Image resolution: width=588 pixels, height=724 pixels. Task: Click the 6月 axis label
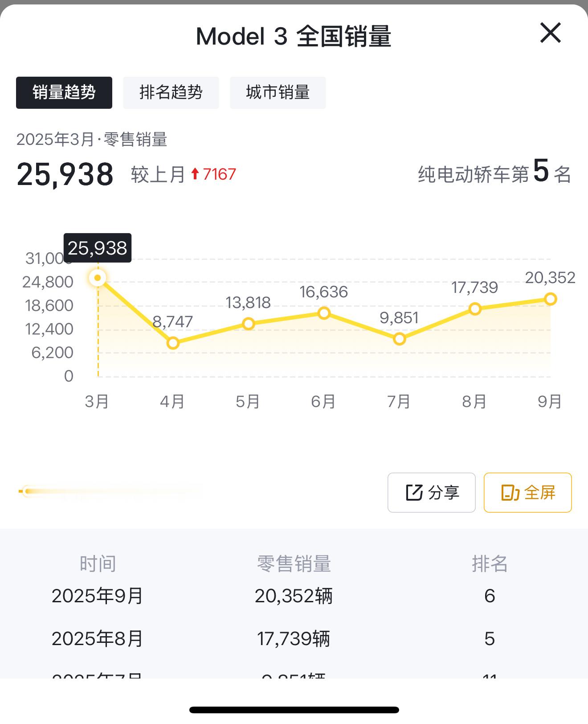pos(324,402)
